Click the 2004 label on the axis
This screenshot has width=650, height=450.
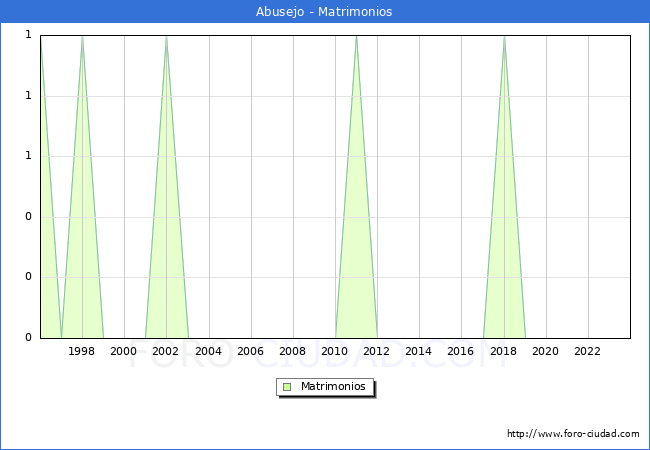point(208,351)
